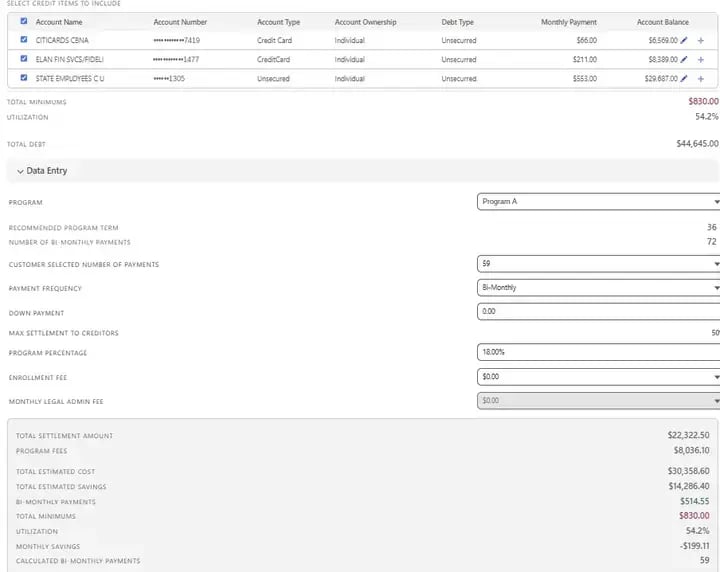Uncheck the CITICARDS CBNA account checkbox
This screenshot has height=572, width=720.
[x=24, y=39]
